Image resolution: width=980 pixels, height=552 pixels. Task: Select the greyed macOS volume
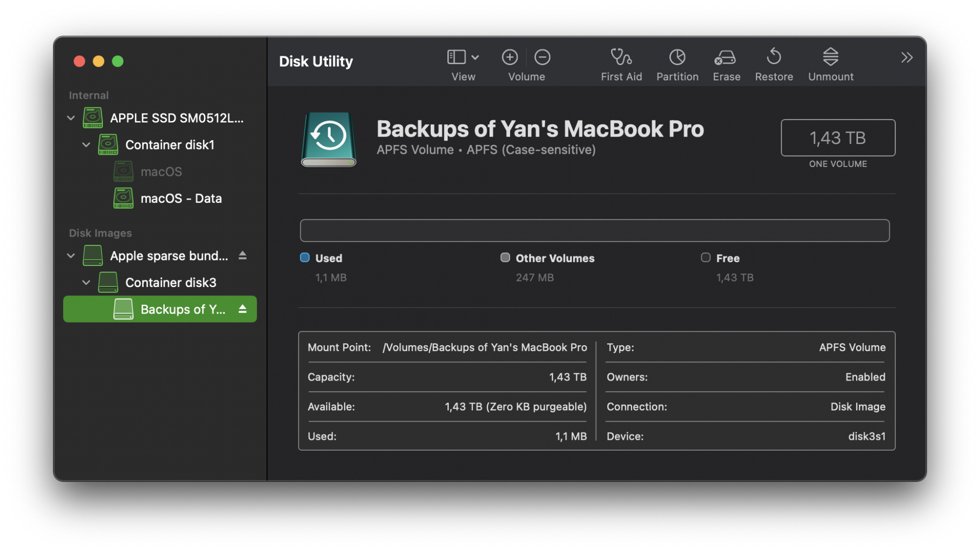point(161,172)
